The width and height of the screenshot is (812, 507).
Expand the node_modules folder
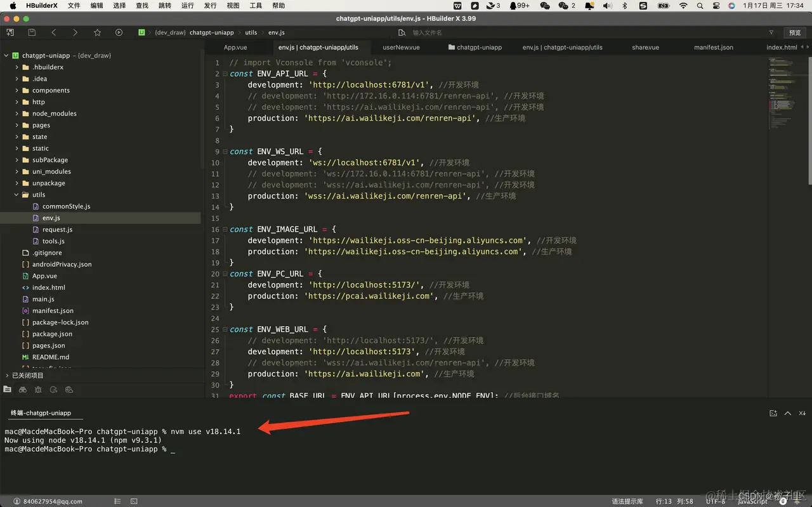(x=16, y=114)
